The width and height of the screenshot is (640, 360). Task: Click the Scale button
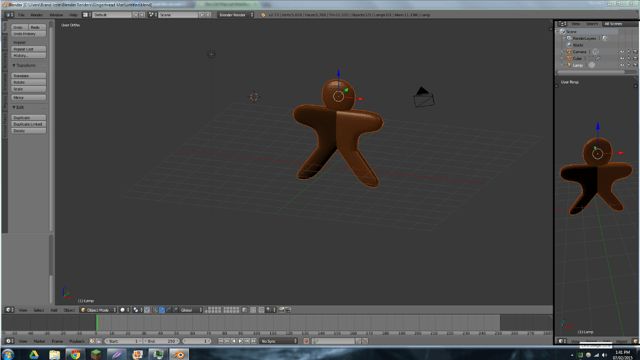tap(29, 89)
